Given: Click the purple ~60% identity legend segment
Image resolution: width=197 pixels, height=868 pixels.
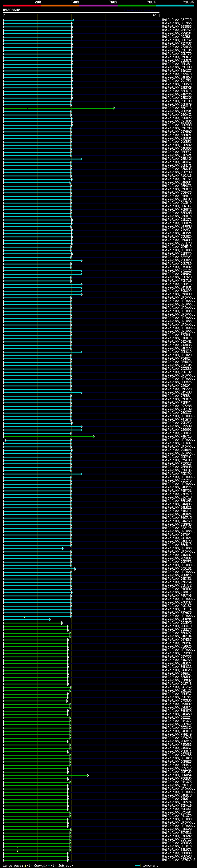Looking at the screenshot, I should (99, 6).
